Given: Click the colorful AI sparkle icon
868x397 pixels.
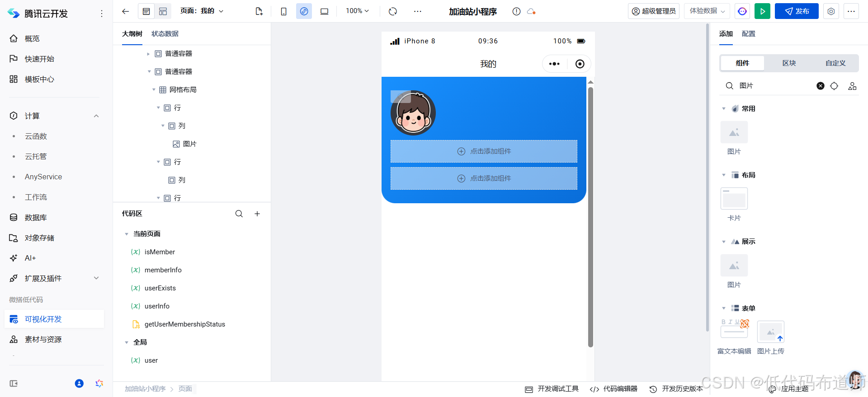Looking at the screenshot, I should 99,383.
